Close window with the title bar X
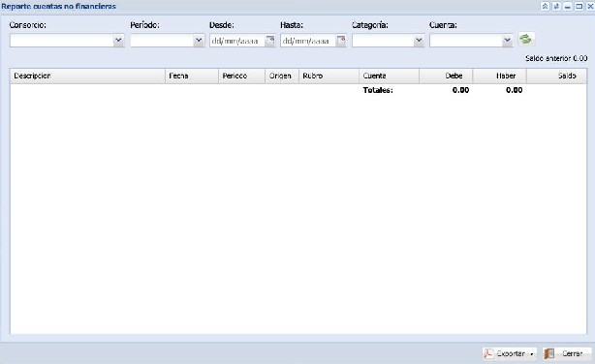 (590, 6)
